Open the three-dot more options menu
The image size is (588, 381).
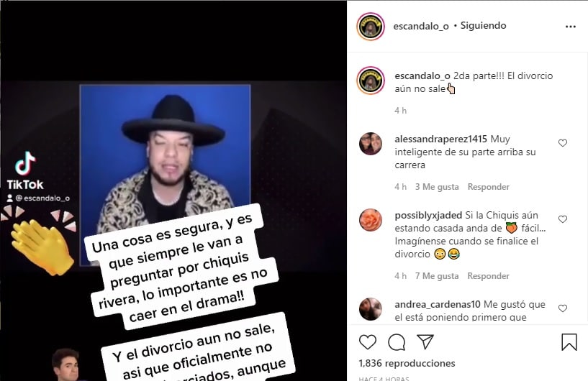tap(571, 27)
